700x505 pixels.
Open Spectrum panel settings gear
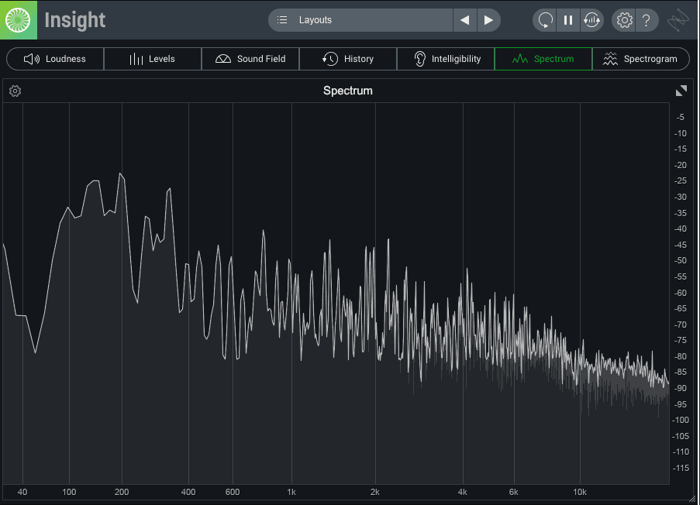pos(15,91)
